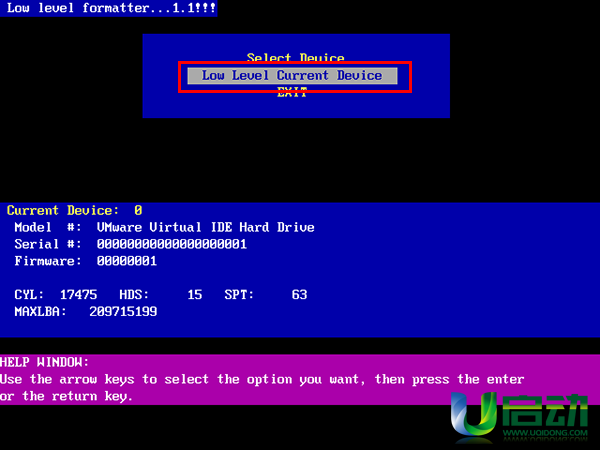600x450 pixels.
Task: Click the SPT value 63
Action: (x=299, y=295)
